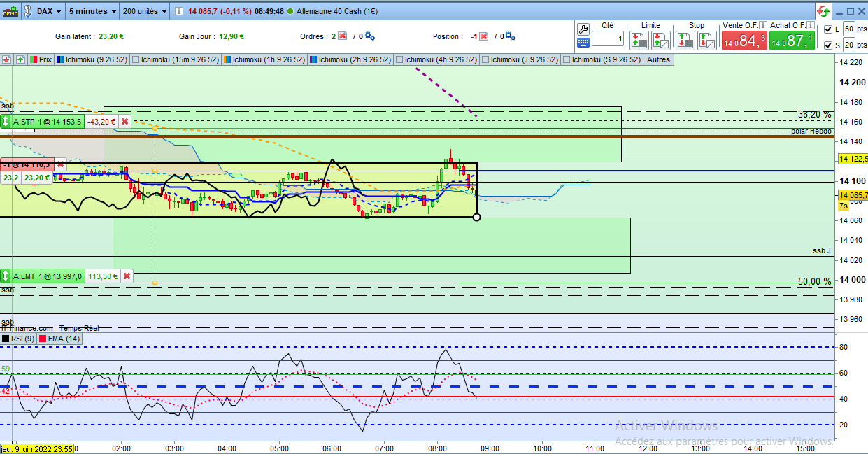This screenshot has height=454, width=868.
Task: Click the green up-arrow icon left of Prix
Action: [20, 60]
